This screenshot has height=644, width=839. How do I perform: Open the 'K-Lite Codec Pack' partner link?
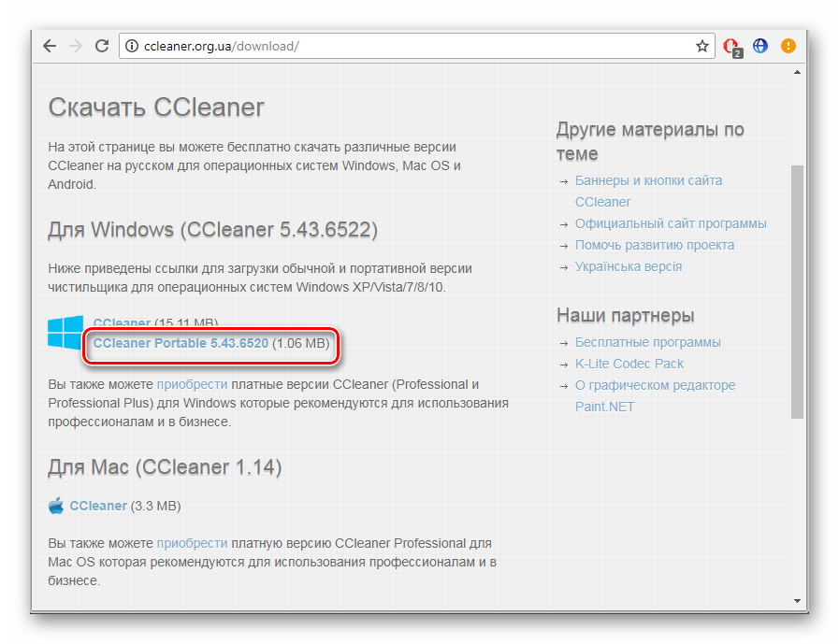[629, 364]
